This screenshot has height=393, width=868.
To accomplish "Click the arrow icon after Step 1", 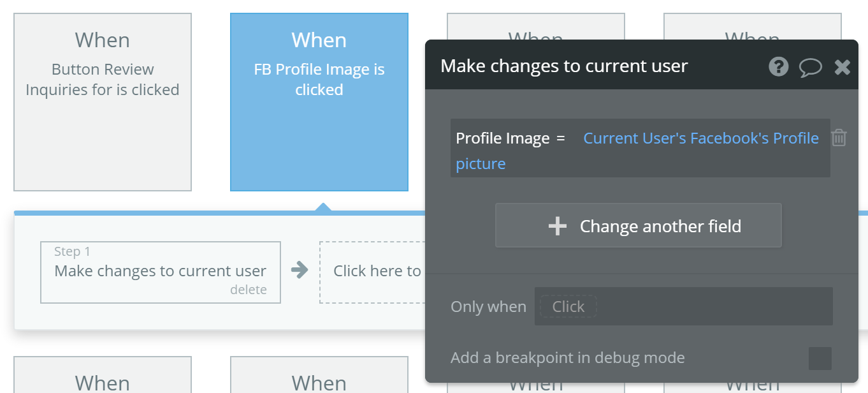I will 300,271.
